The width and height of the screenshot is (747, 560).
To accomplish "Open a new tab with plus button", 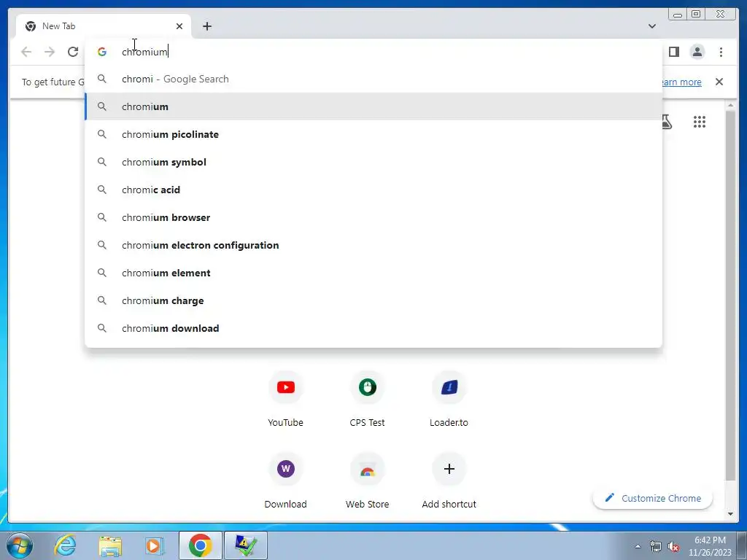I will [x=206, y=26].
